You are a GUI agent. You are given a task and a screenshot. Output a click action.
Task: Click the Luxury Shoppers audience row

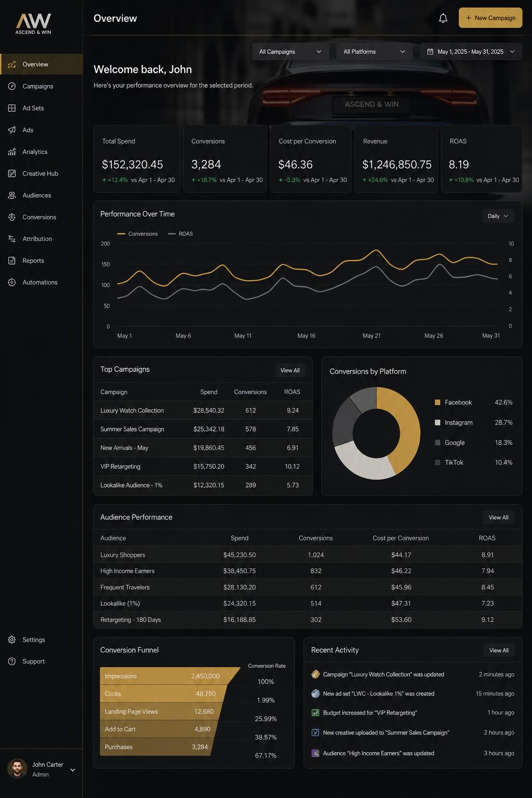(308, 555)
